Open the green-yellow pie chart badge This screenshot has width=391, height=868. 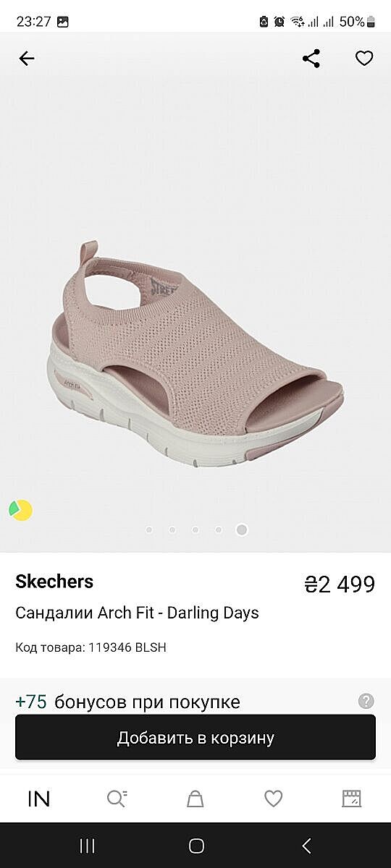pos(20,510)
